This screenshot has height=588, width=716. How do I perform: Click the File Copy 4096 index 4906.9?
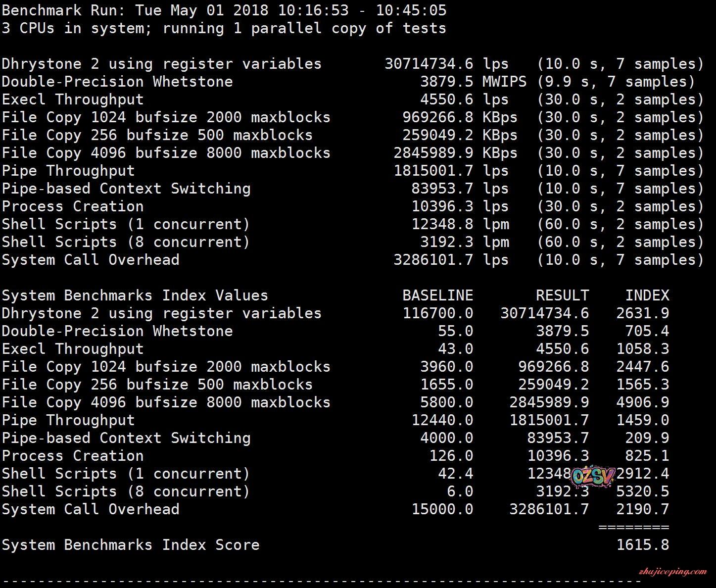[642, 402]
